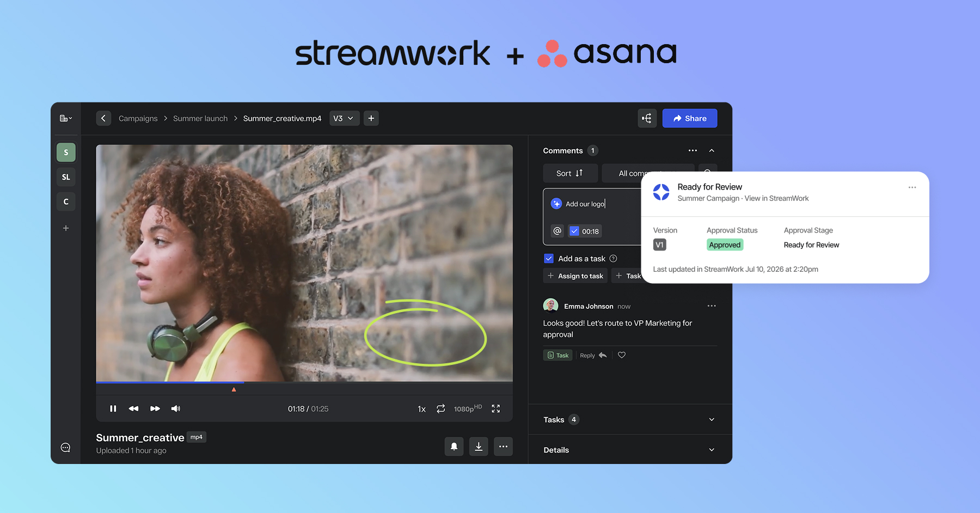Click the @ mention icon below the comment field

pyautogui.click(x=556, y=231)
